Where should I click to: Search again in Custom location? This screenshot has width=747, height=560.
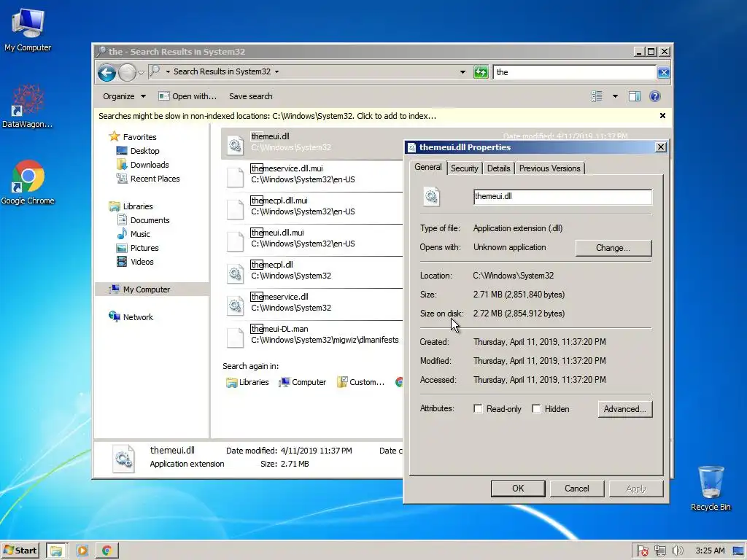pos(360,382)
